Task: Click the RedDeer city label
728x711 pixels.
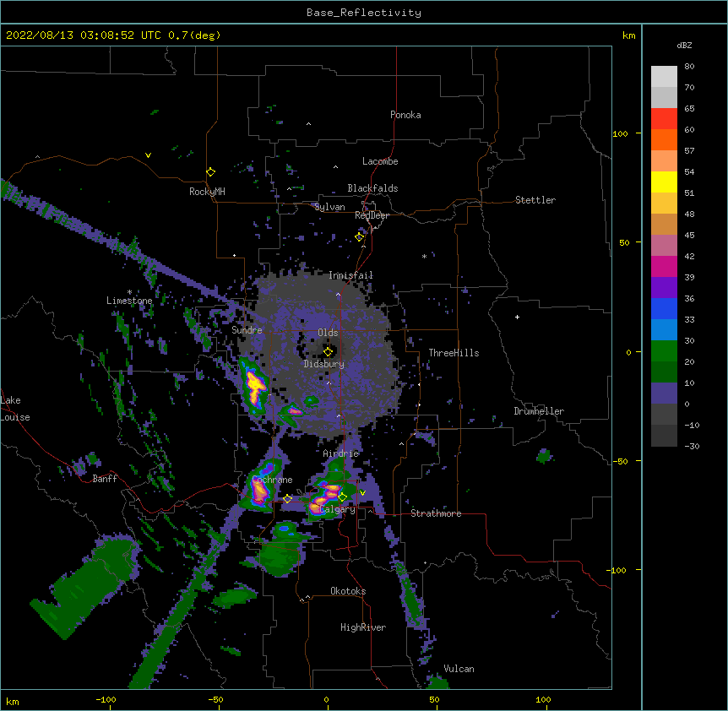Action: [372, 215]
